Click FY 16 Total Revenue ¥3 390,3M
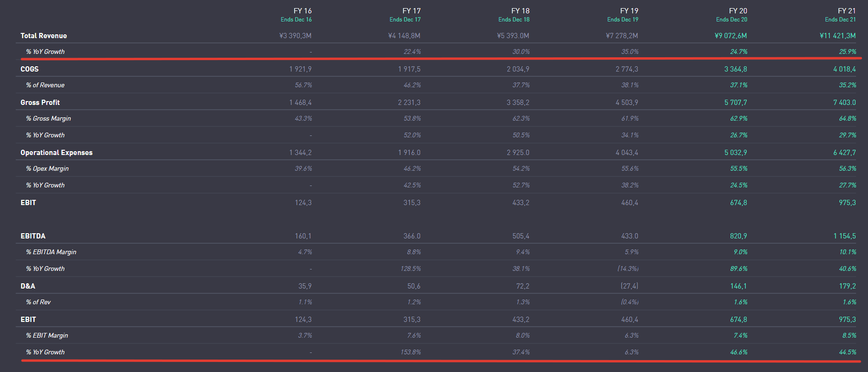The height and width of the screenshot is (372, 868). [295, 36]
